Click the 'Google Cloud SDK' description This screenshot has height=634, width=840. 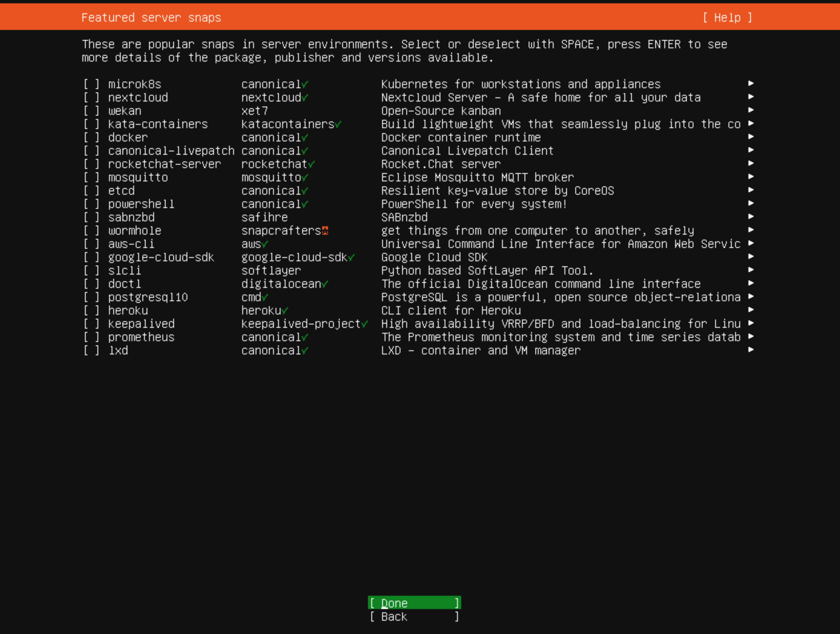(434, 258)
